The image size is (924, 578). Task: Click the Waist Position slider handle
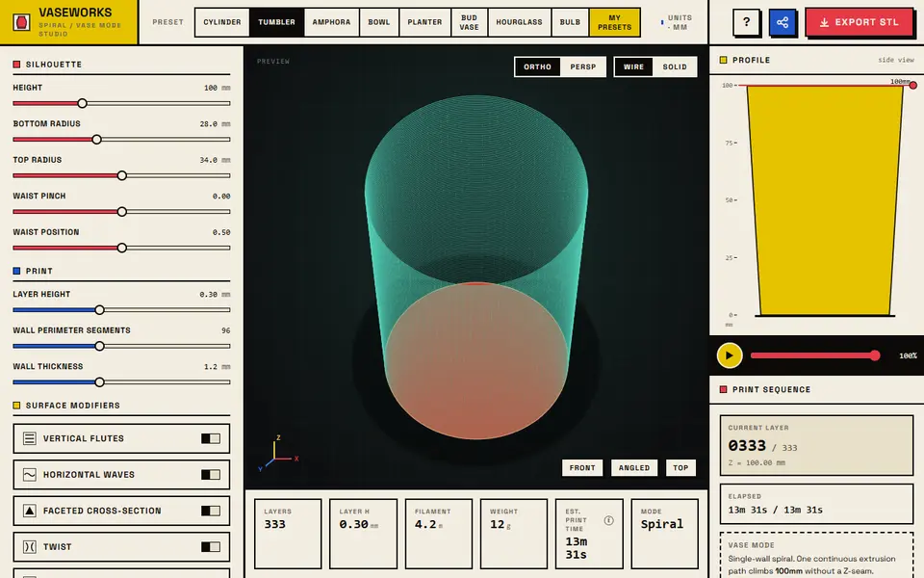coord(122,248)
